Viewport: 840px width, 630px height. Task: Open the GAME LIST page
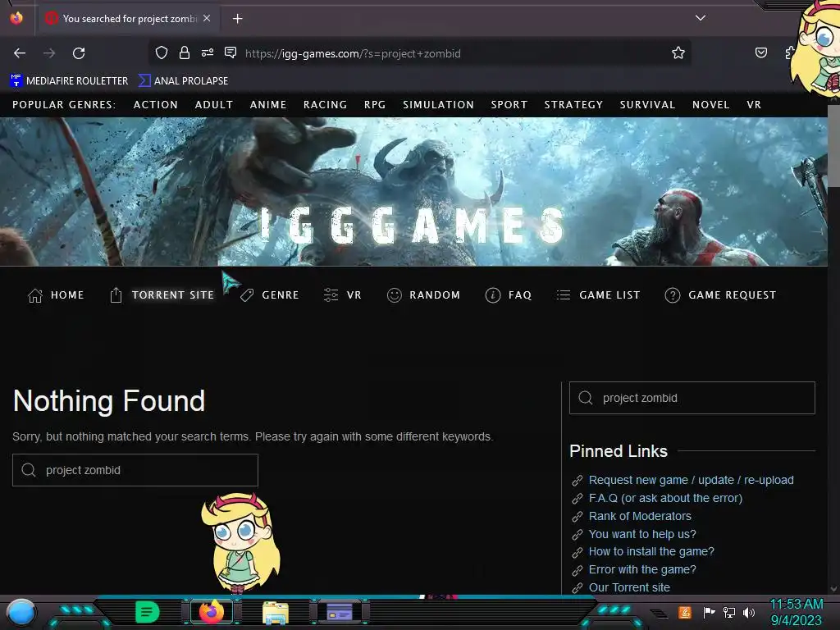coord(609,295)
